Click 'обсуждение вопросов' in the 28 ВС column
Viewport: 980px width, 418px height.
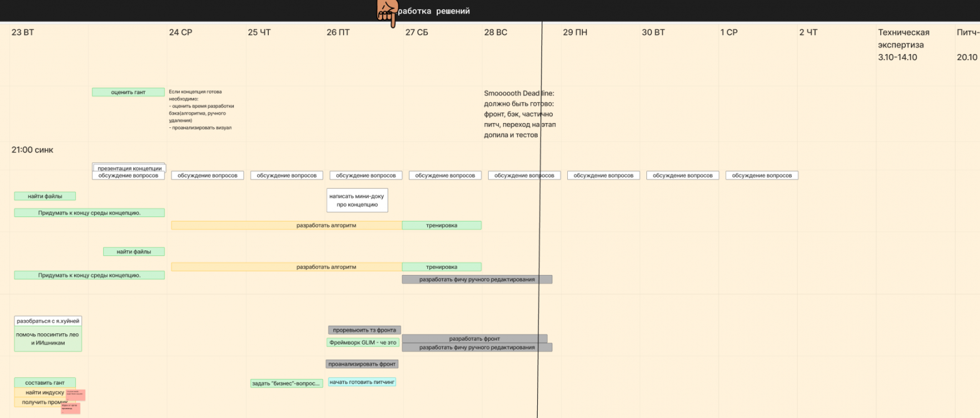click(525, 176)
